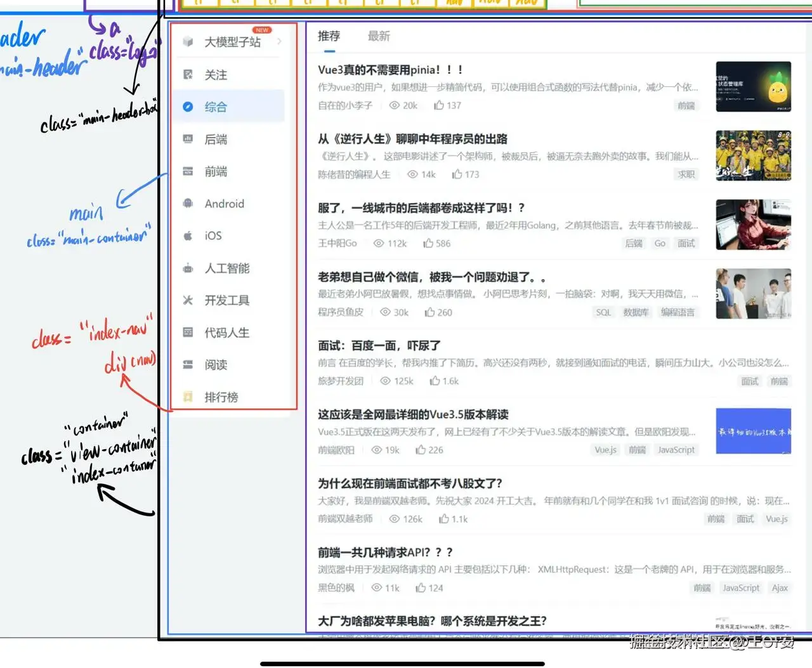Open article 面试：百度一面，吓尿了
This screenshot has width=812, height=668.
[x=379, y=346]
